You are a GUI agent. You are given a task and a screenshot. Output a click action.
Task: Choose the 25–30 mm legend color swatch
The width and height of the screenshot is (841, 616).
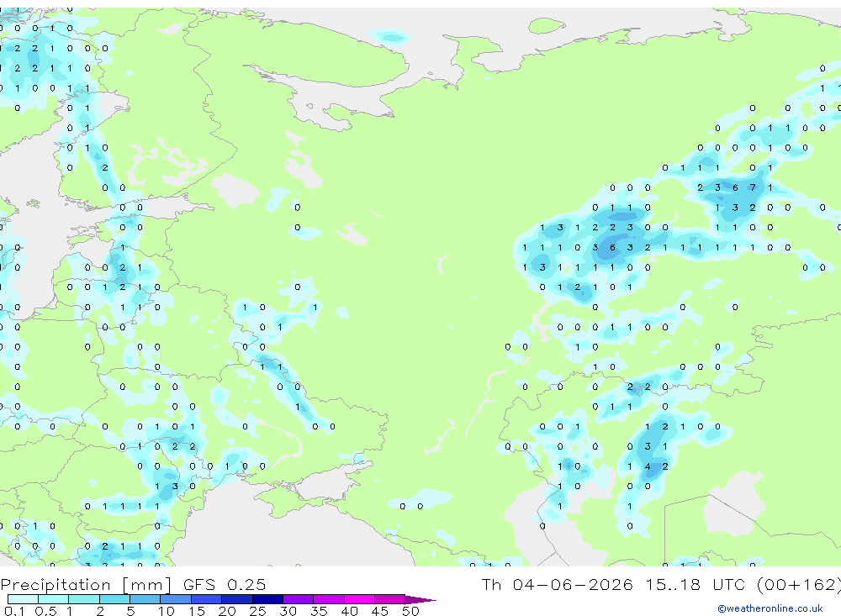click(267, 599)
